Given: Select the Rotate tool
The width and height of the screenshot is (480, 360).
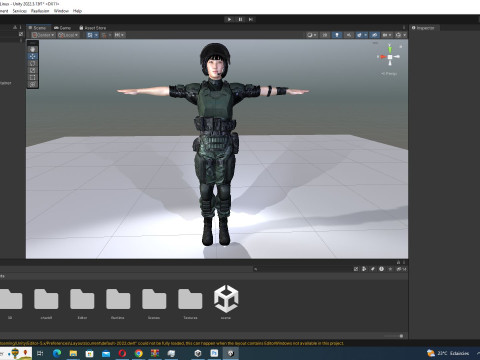Looking at the screenshot, I should tap(33, 63).
